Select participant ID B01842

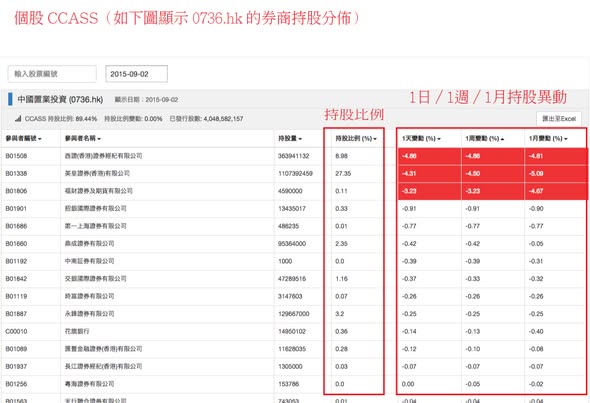[16, 279]
